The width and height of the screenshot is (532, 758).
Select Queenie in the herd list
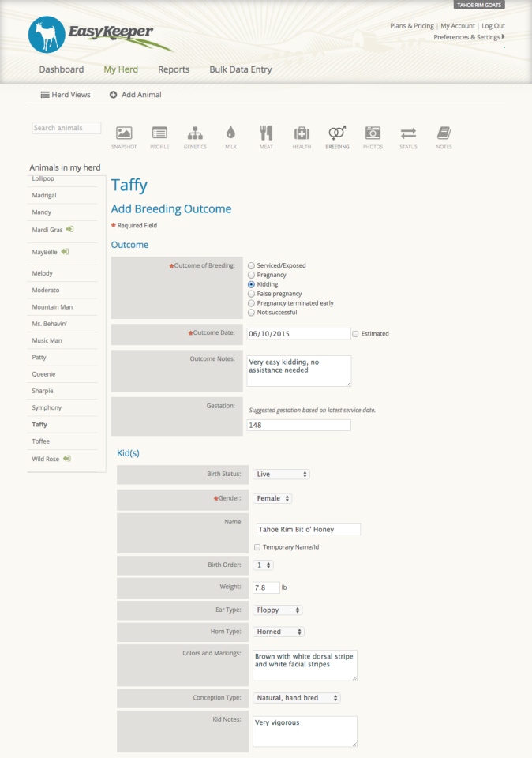tap(43, 374)
